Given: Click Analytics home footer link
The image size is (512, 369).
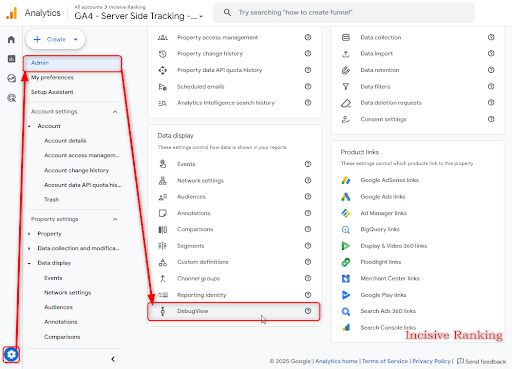Looking at the screenshot, I should [x=336, y=361].
